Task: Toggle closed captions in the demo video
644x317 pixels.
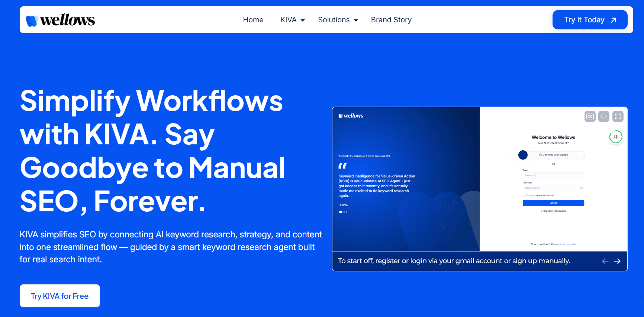Action: [590, 116]
